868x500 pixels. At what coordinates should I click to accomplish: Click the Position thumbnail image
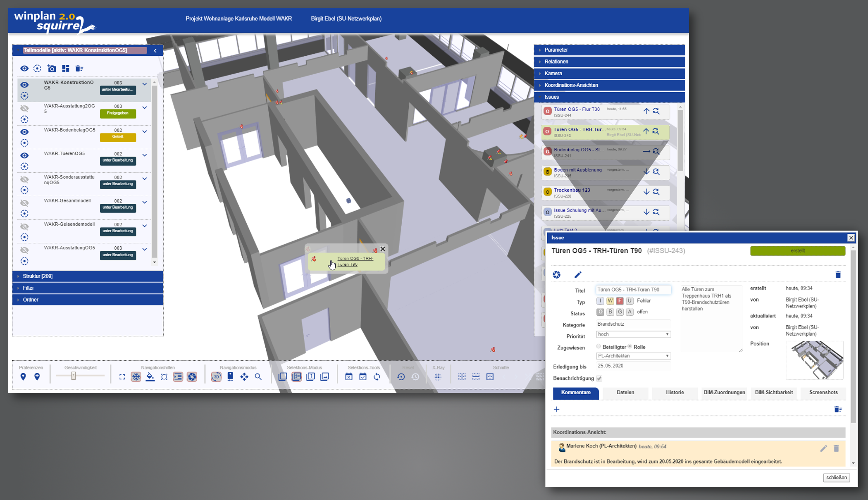pos(815,360)
